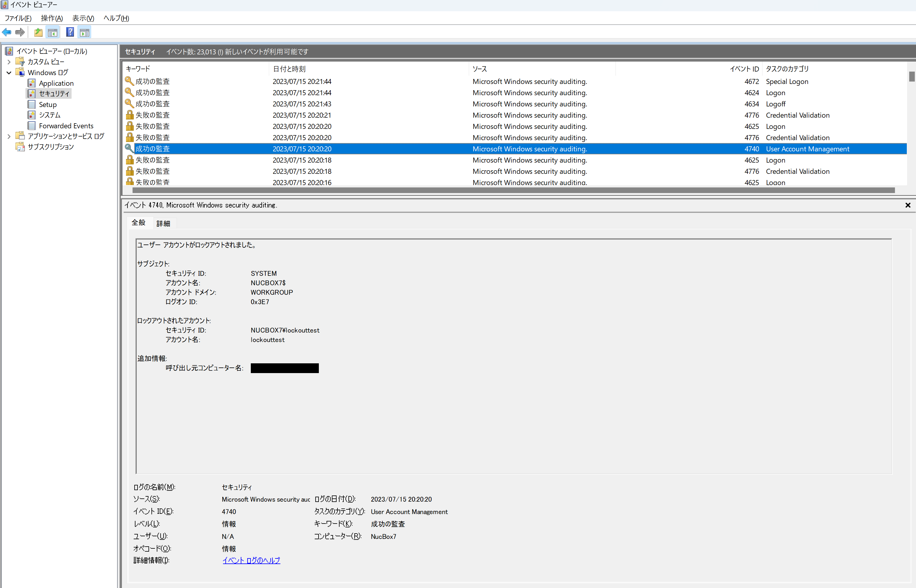Screen dimensions: 916x588
Task: Expand アプリケーションとサービス ログ node
Action: [9, 136]
